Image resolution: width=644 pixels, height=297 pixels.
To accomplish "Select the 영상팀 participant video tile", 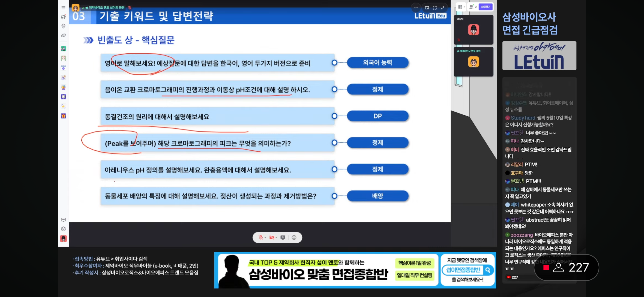I will pyautogui.click(x=473, y=30).
